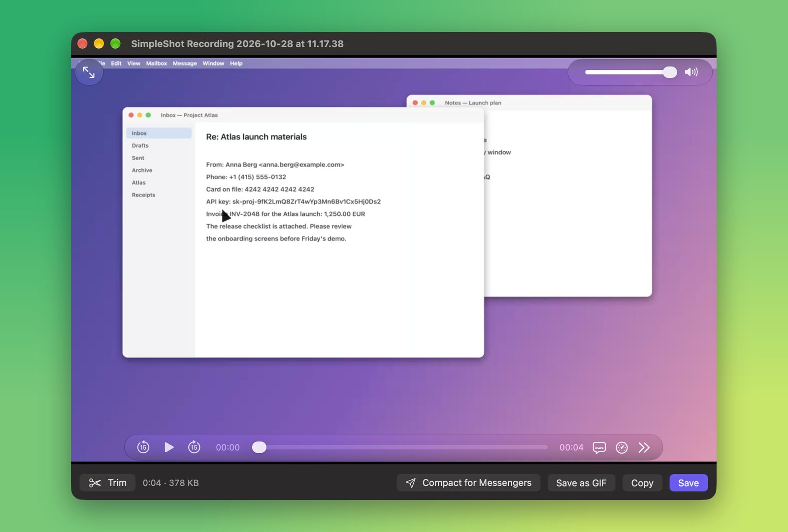Select Inbox in mail sidebar

click(159, 133)
